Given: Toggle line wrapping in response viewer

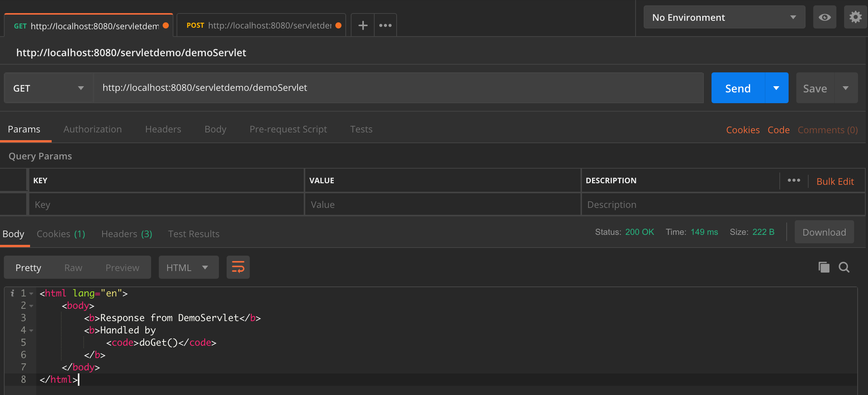Looking at the screenshot, I should point(238,267).
